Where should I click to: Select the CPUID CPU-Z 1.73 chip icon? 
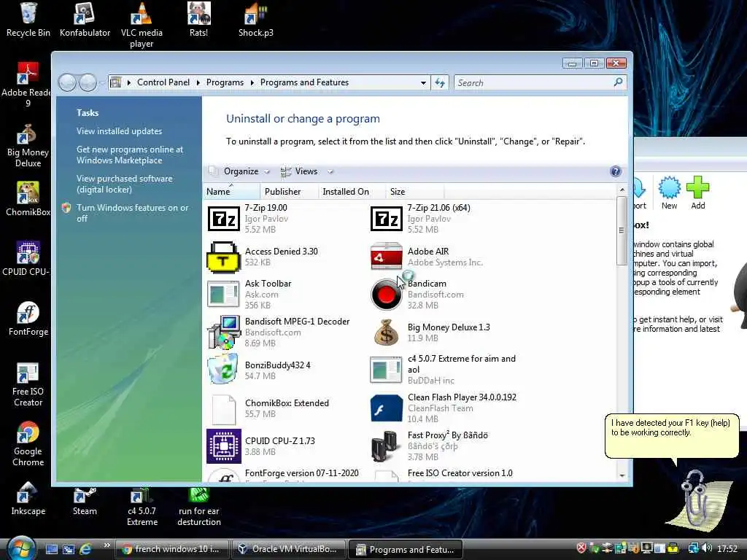click(x=224, y=446)
